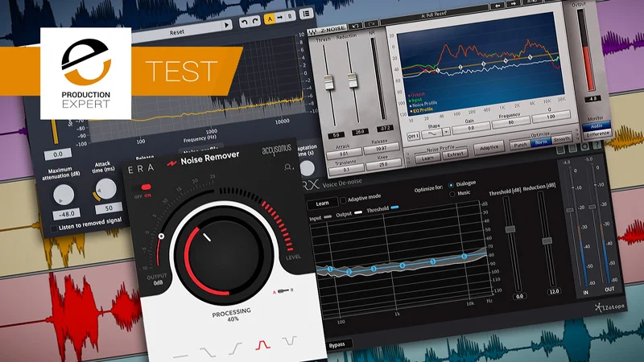The width and height of the screenshot is (644, 362).
Task: Click the Z-Noise Frequency 60 field
Action: pyautogui.click(x=511, y=123)
